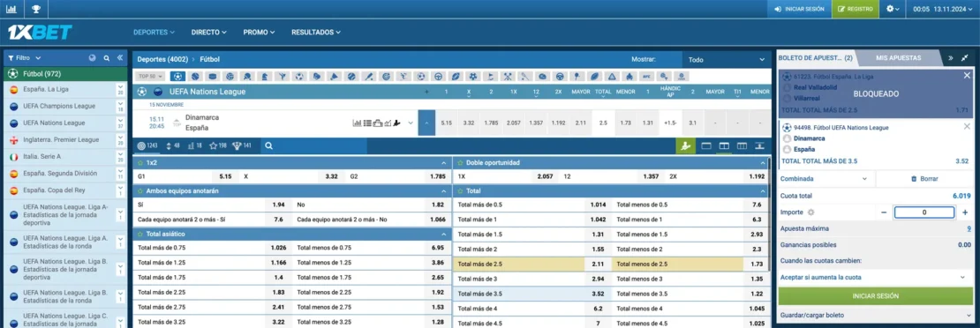The height and width of the screenshot is (328, 980).
Task: Select the American football sport icon
Action: tap(456, 76)
